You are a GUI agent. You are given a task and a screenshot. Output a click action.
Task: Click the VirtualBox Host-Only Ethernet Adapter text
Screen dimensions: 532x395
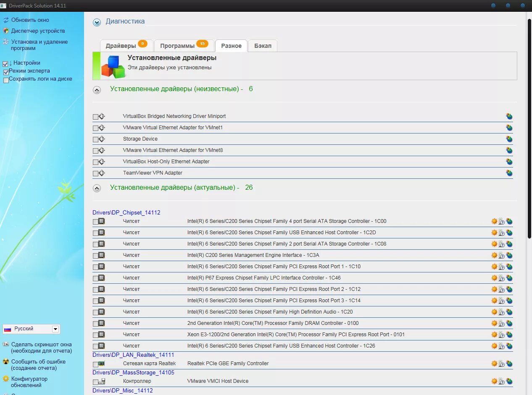[x=166, y=162]
